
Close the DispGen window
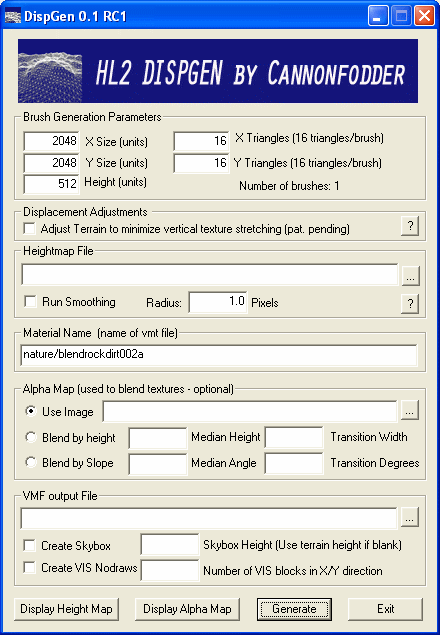[424, 17]
